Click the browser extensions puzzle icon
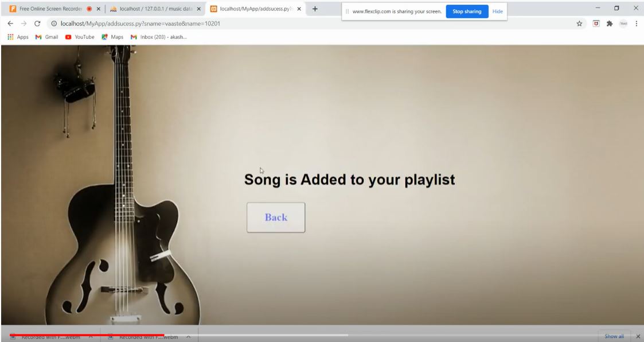Image resolution: width=644 pixels, height=342 pixels. (609, 24)
